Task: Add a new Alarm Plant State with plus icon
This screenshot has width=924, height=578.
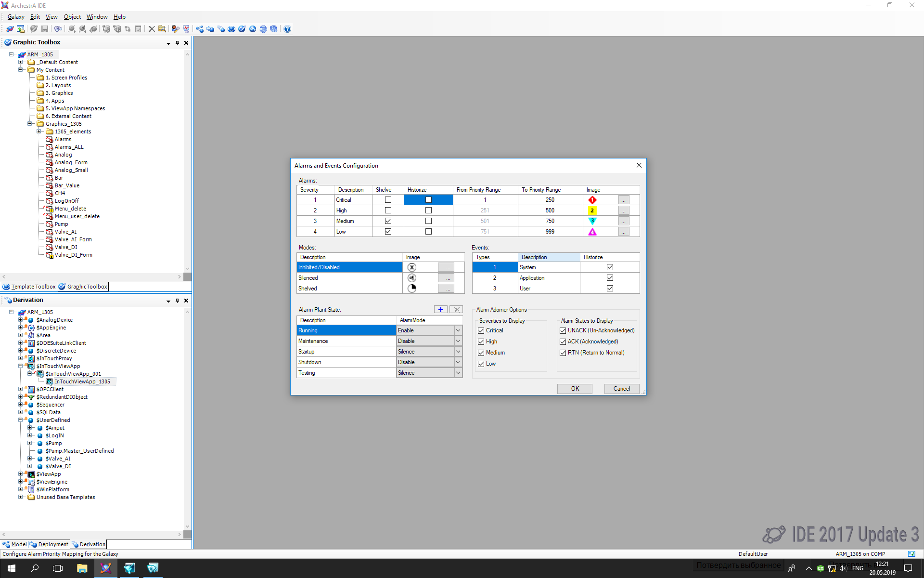Action: 440,310
